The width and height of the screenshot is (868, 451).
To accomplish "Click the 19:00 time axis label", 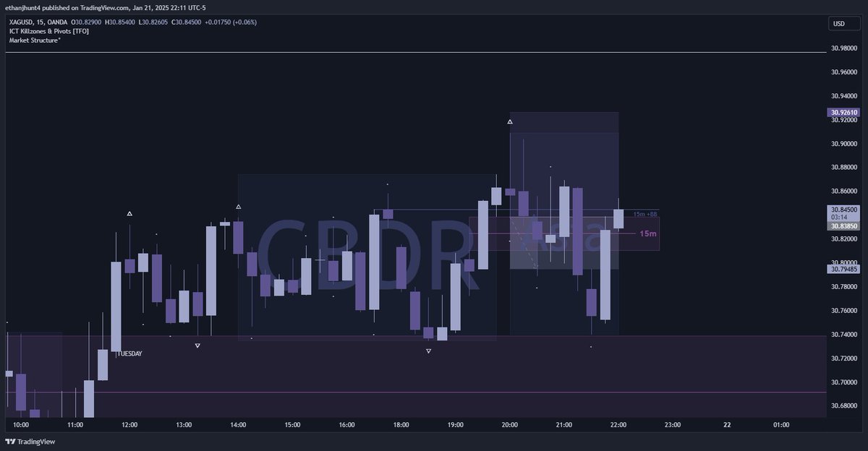I will click(x=455, y=425).
